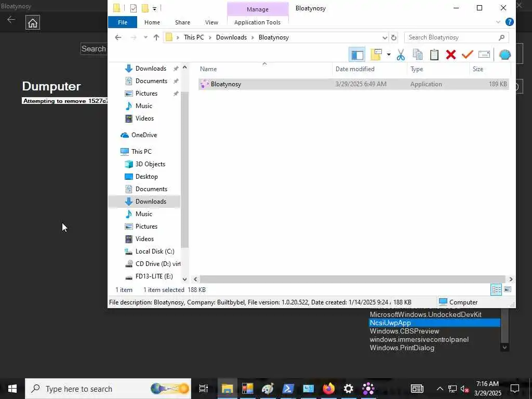
Task: Click the orange checkmark Properties icon
Action: point(468,55)
